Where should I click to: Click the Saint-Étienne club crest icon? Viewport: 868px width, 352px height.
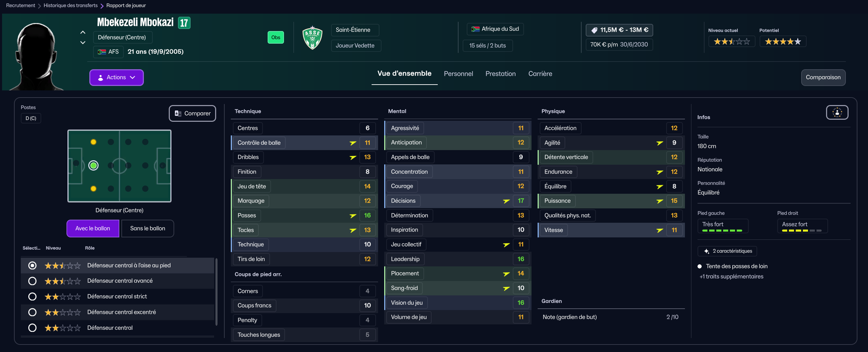[312, 38]
